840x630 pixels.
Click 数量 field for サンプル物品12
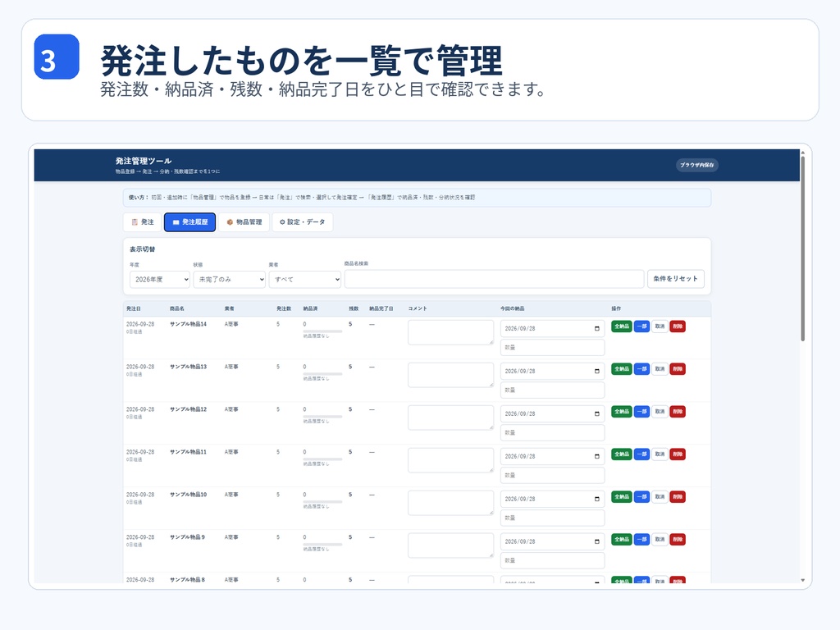point(552,432)
